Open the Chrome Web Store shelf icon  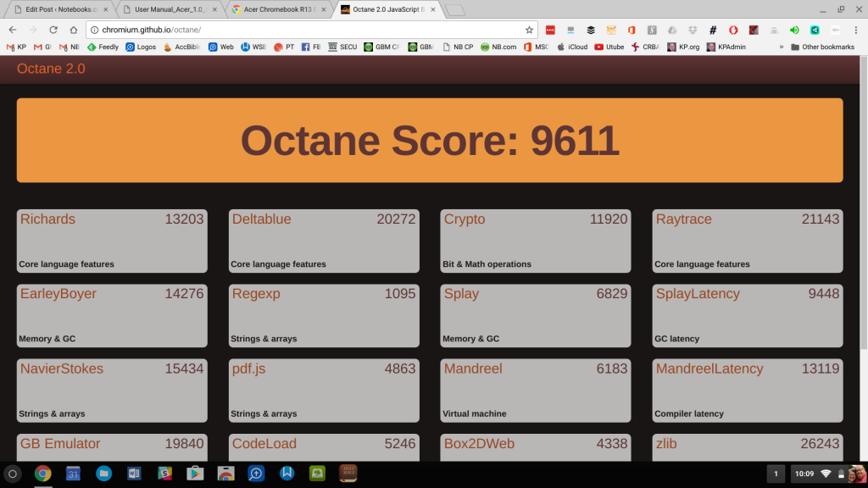pyautogui.click(x=225, y=474)
